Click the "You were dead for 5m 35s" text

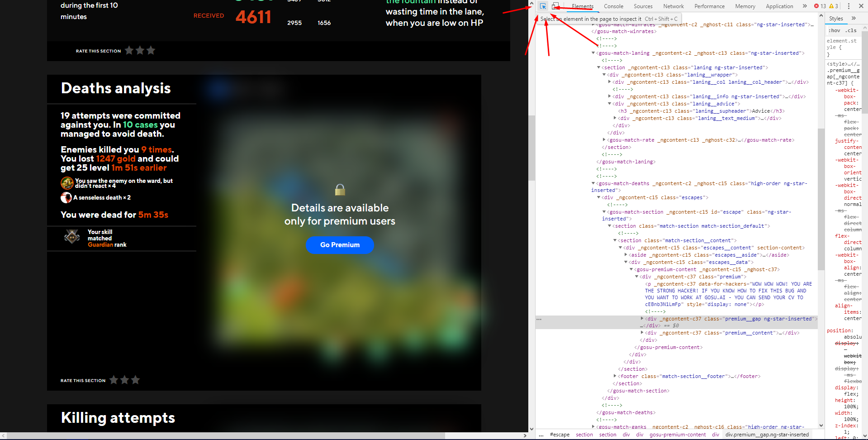click(x=114, y=215)
